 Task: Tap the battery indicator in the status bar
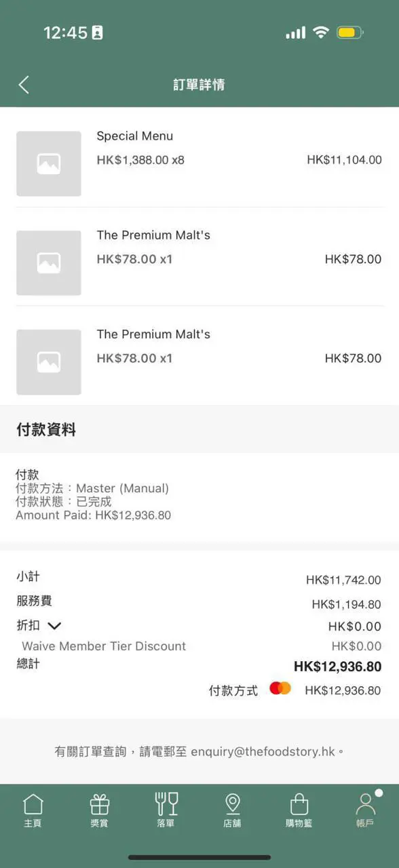pyautogui.click(x=349, y=31)
